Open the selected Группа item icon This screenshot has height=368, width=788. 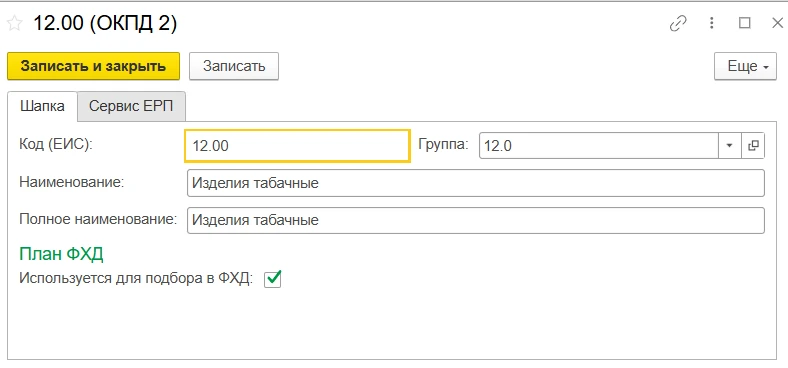[x=753, y=146]
